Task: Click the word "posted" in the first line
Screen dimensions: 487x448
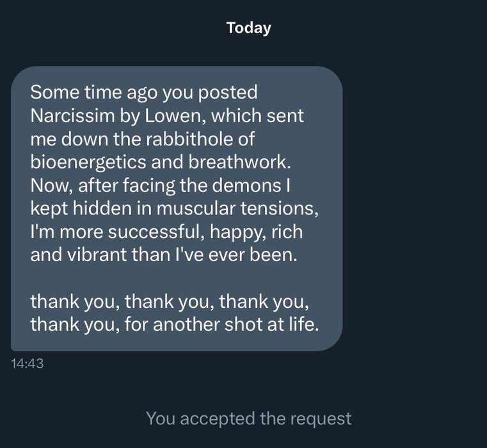Action: pos(228,93)
